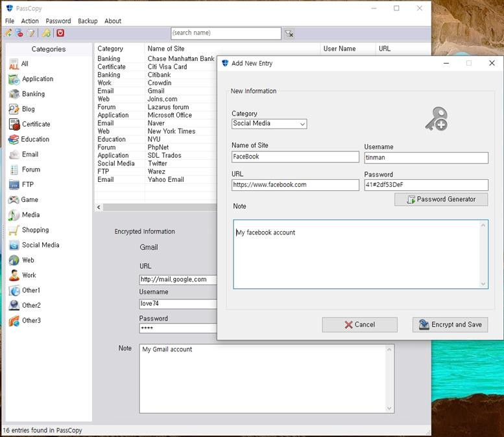Open the Backup menu
This screenshot has width=504, height=437.
click(88, 21)
